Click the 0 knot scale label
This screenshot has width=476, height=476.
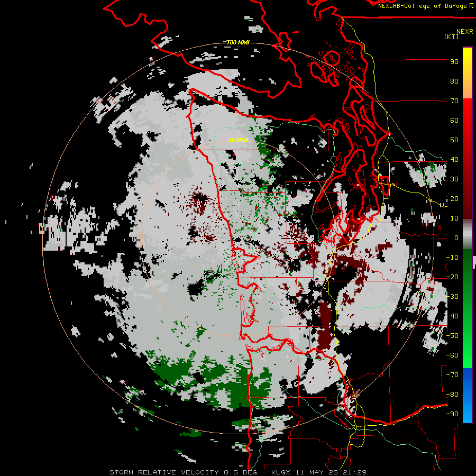[x=456, y=238]
